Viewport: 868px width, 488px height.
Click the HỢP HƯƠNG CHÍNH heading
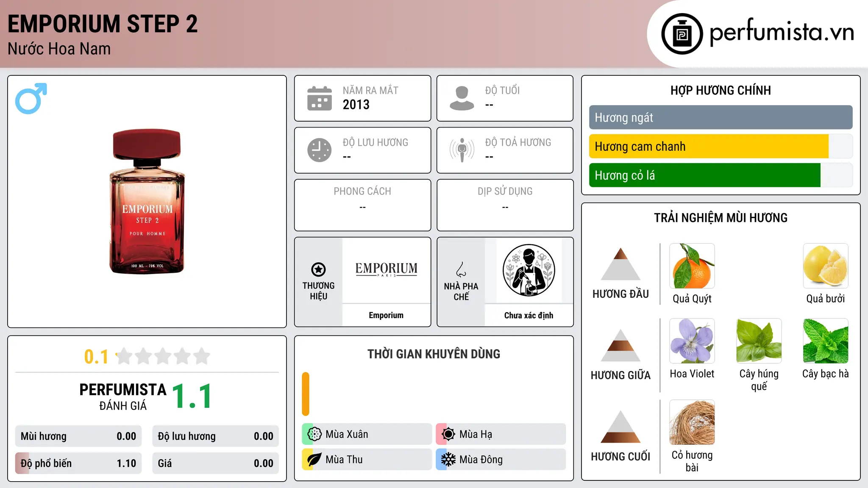(721, 90)
